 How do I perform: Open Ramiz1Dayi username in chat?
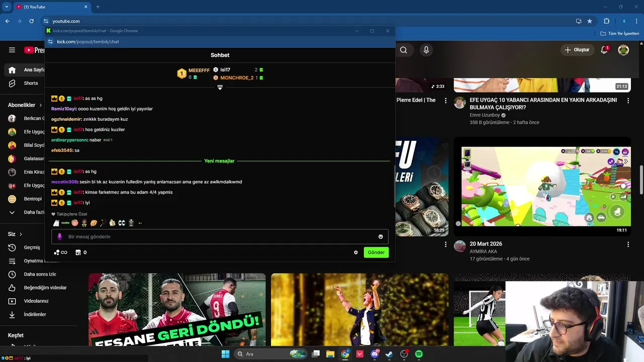(x=63, y=109)
